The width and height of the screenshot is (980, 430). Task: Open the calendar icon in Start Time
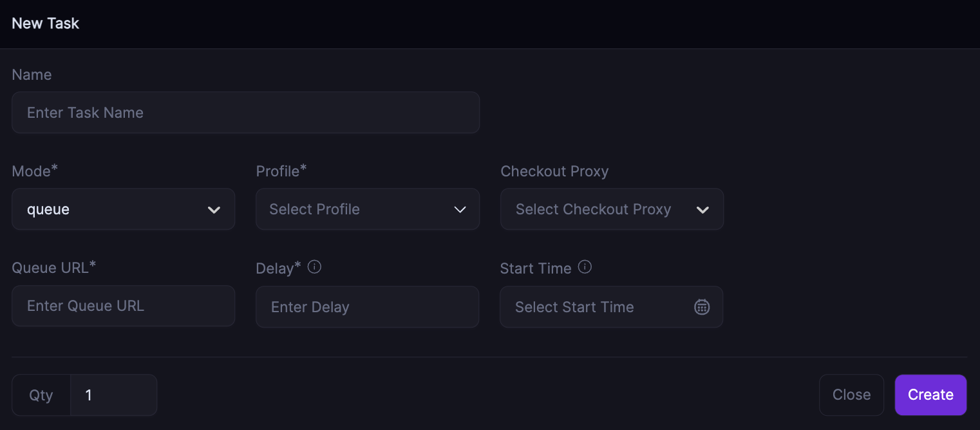click(702, 307)
